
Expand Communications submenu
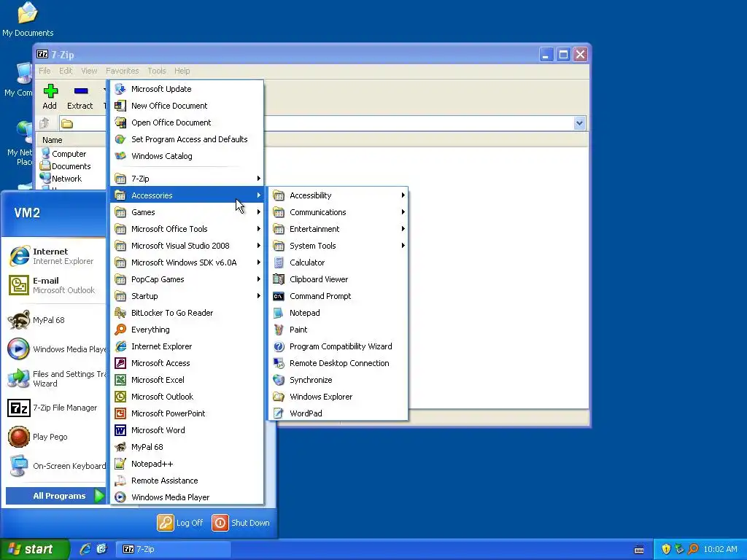[338, 212]
